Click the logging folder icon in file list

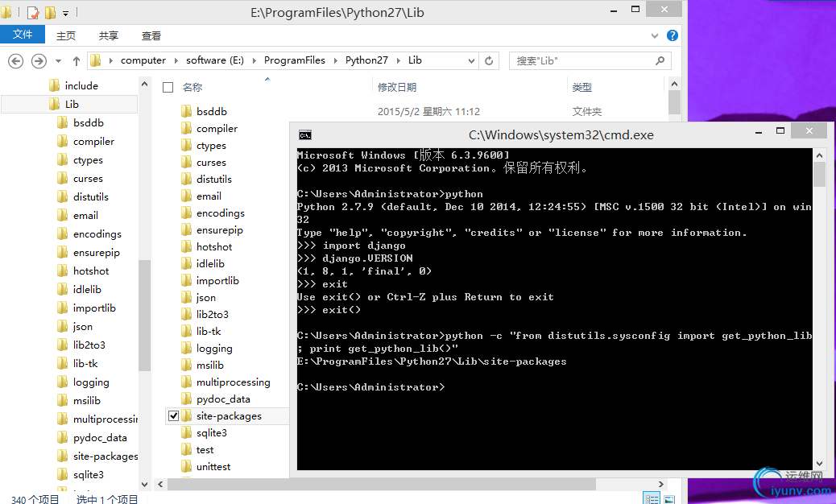[186, 349]
